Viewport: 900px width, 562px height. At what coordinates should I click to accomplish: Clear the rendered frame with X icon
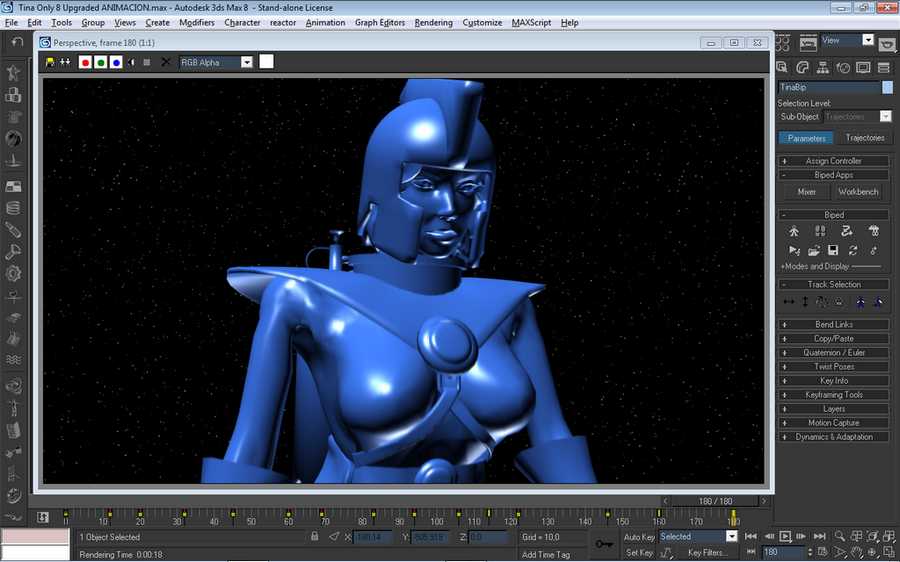click(x=165, y=62)
